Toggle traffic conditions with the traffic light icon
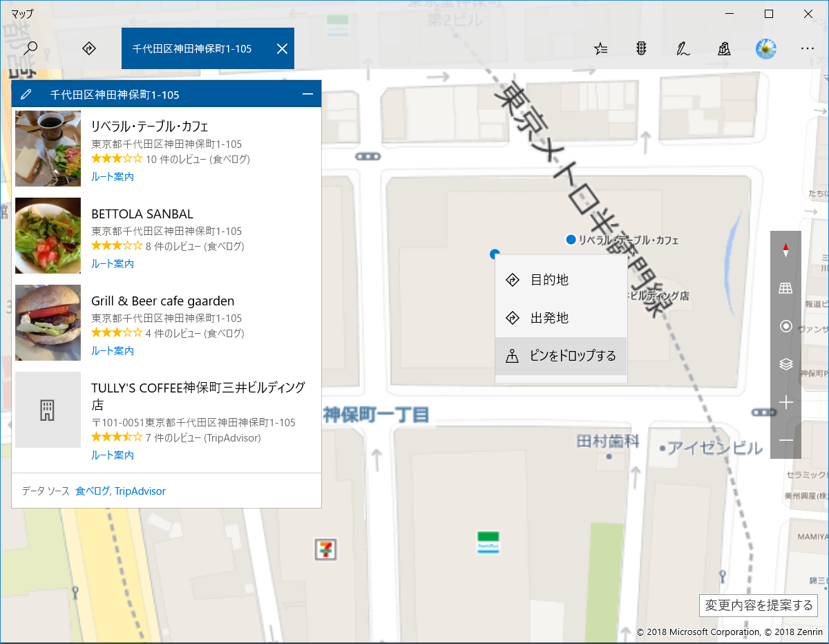The width and height of the screenshot is (829, 644). click(641, 48)
